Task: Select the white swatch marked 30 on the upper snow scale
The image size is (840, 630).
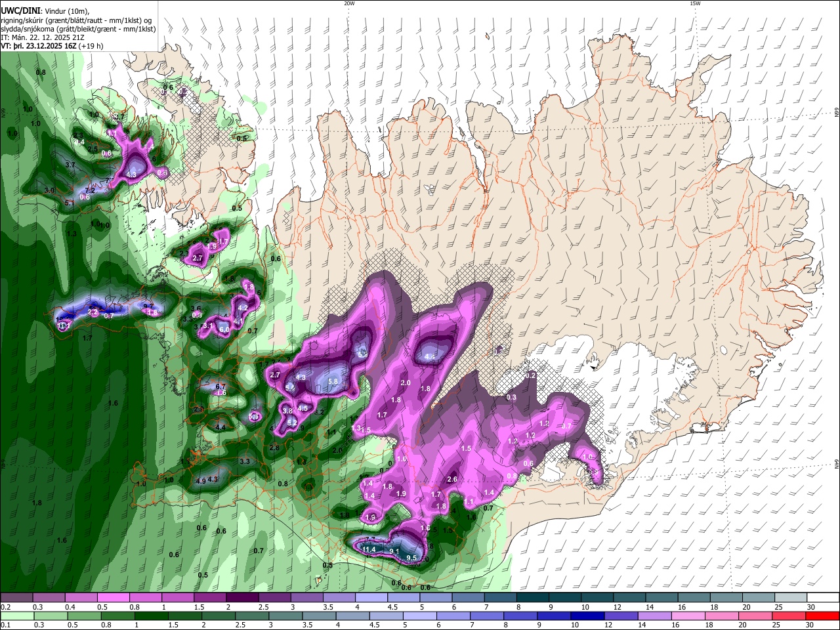Action: tap(823, 598)
